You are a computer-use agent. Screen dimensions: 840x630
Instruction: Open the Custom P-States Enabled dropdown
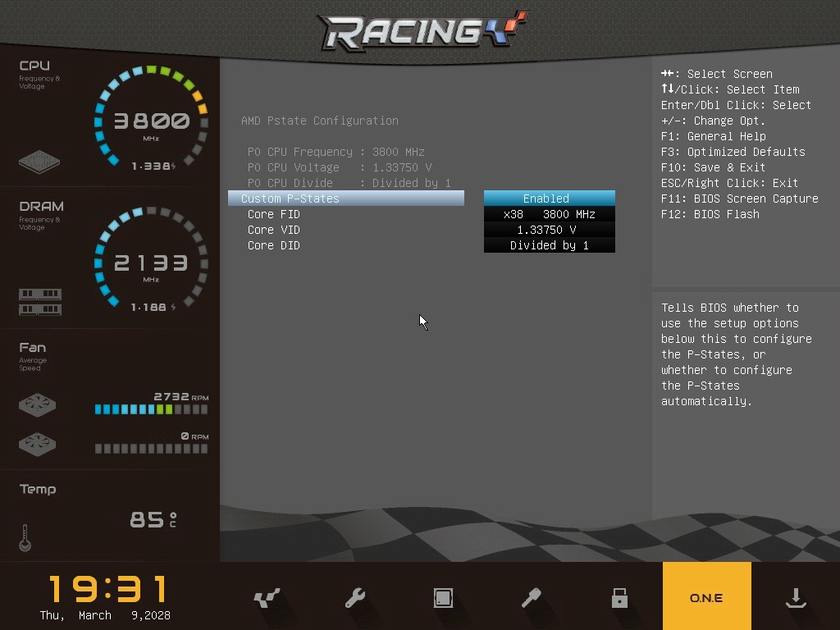(549, 199)
